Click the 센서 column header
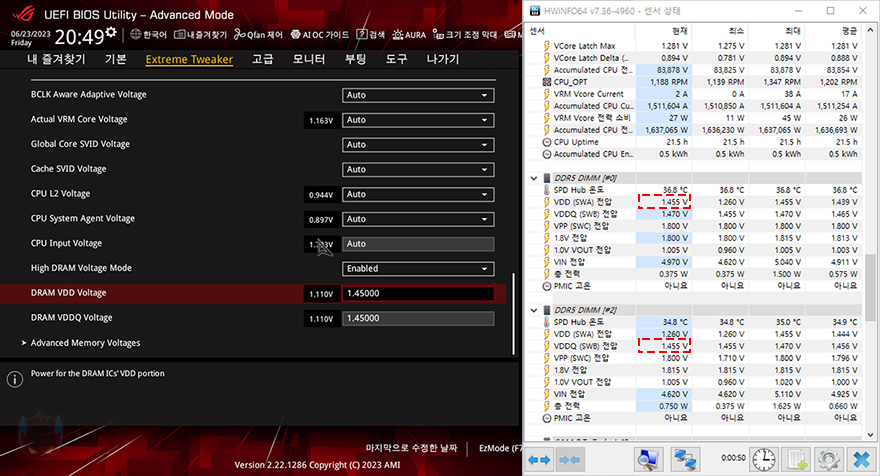This screenshot has height=476, width=880. pyautogui.click(x=581, y=31)
